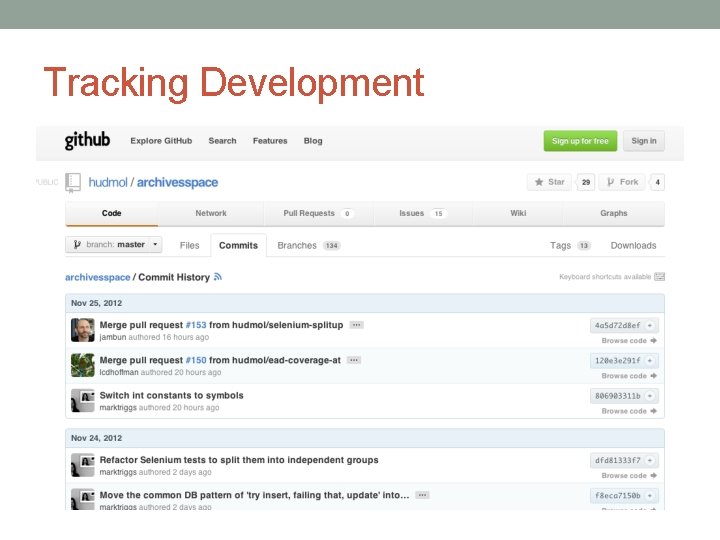Browse code for commit dfd81333f7
Screen dimensions: 720x540
629,476
